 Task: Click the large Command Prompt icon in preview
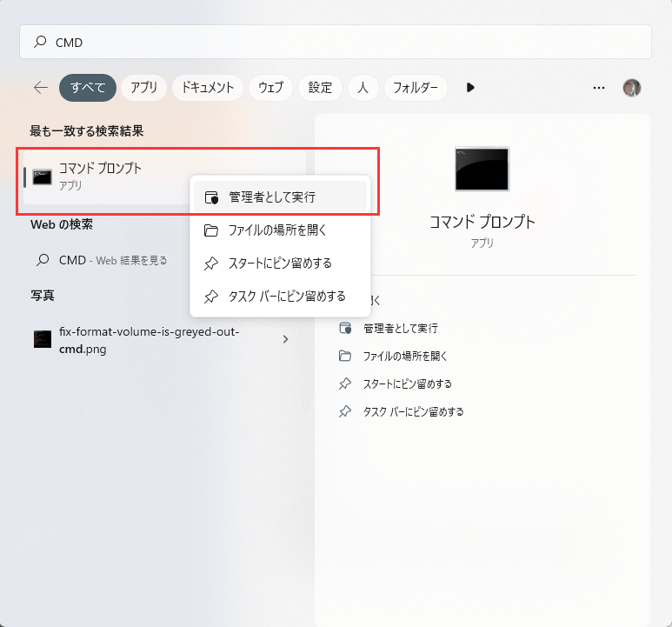tap(482, 170)
